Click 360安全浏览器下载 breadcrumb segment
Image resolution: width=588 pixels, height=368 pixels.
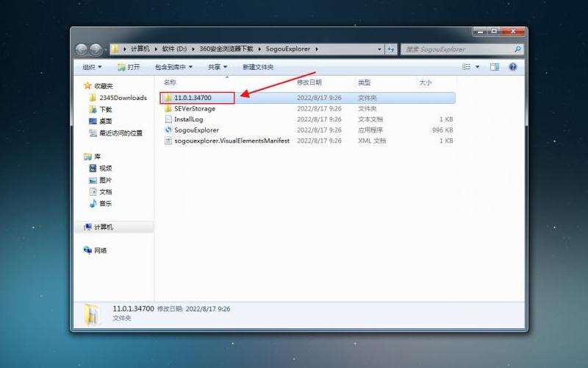[226, 49]
